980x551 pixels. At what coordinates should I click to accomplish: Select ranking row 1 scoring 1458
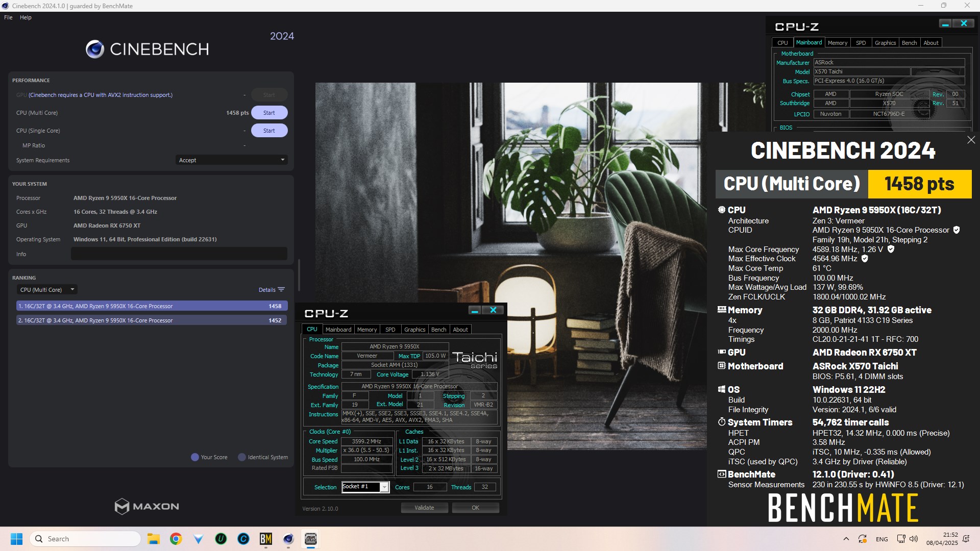[152, 306]
